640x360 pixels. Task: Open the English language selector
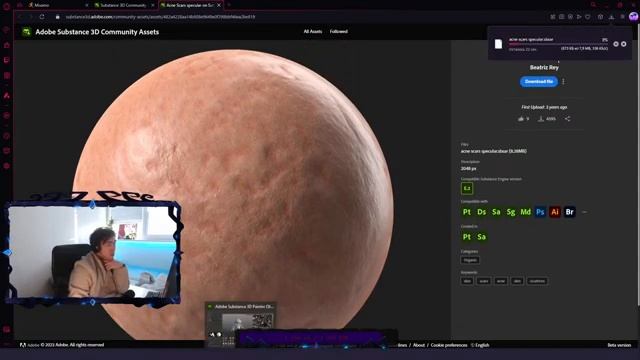coord(480,345)
